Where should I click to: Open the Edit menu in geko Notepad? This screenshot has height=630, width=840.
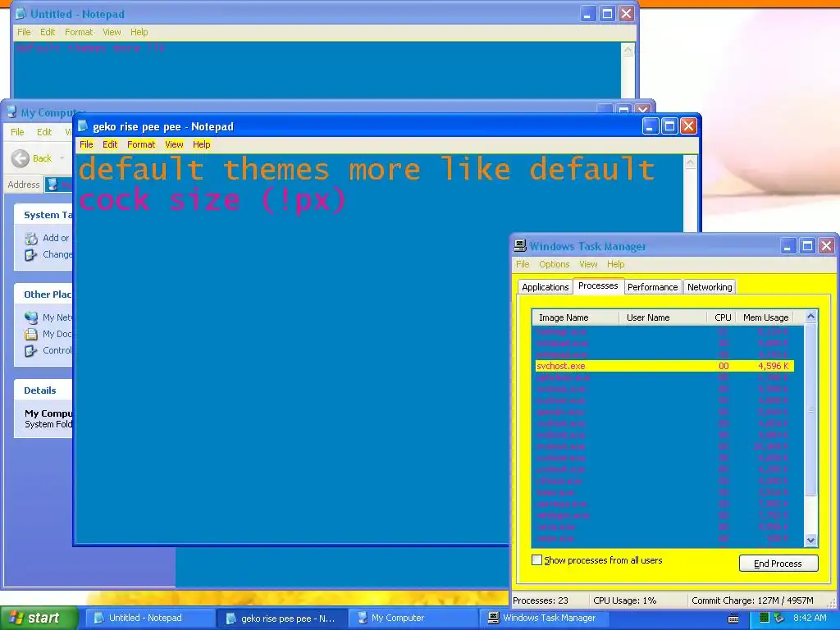(110, 144)
